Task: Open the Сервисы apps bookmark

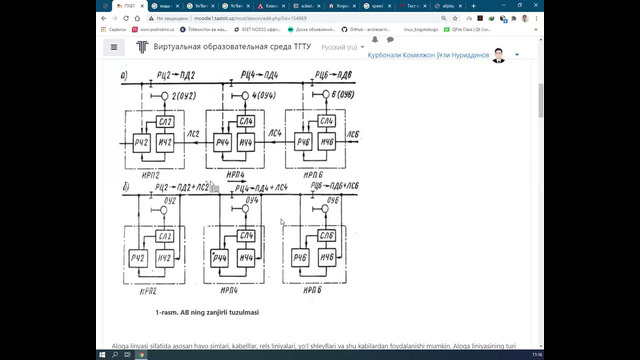Action: coord(114,29)
